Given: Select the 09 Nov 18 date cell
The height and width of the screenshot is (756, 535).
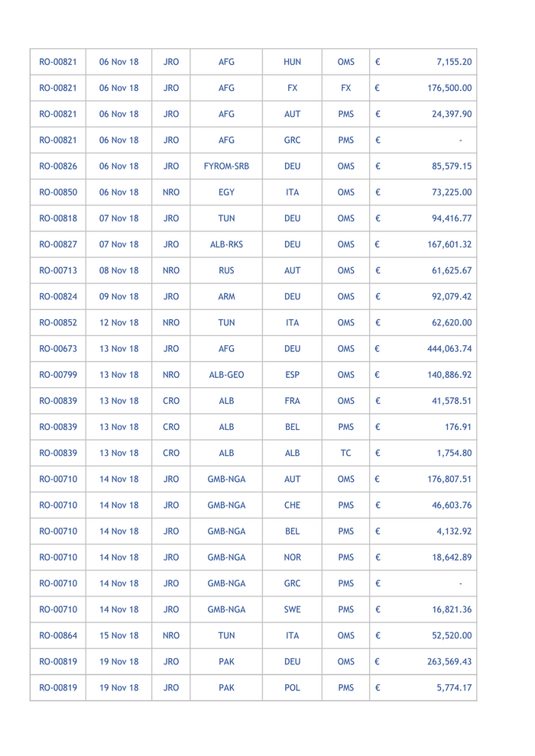Looking at the screenshot, I should pyautogui.click(x=118, y=296).
